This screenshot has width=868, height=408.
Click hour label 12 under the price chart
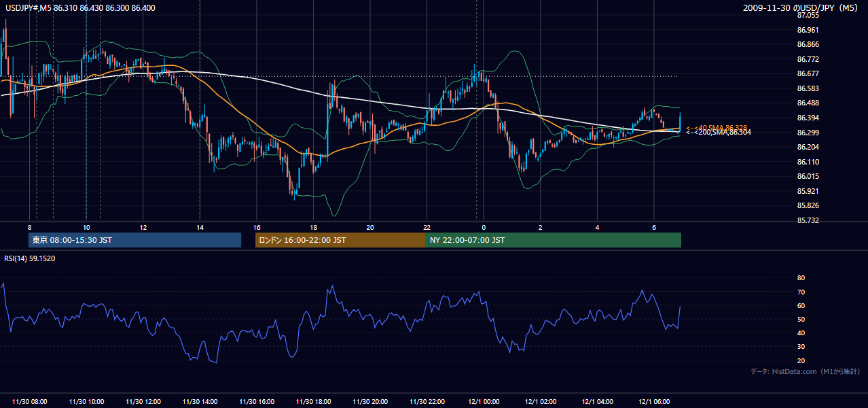[x=143, y=227]
